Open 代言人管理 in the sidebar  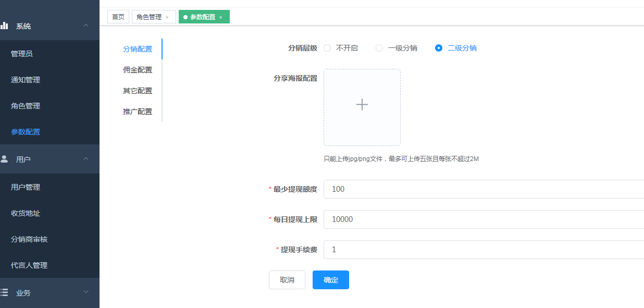pyautogui.click(x=49, y=265)
